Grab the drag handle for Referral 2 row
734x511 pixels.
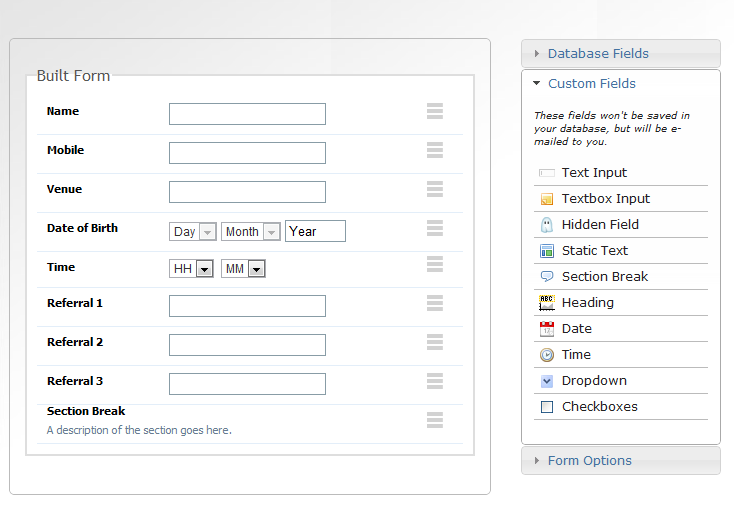point(434,342)
